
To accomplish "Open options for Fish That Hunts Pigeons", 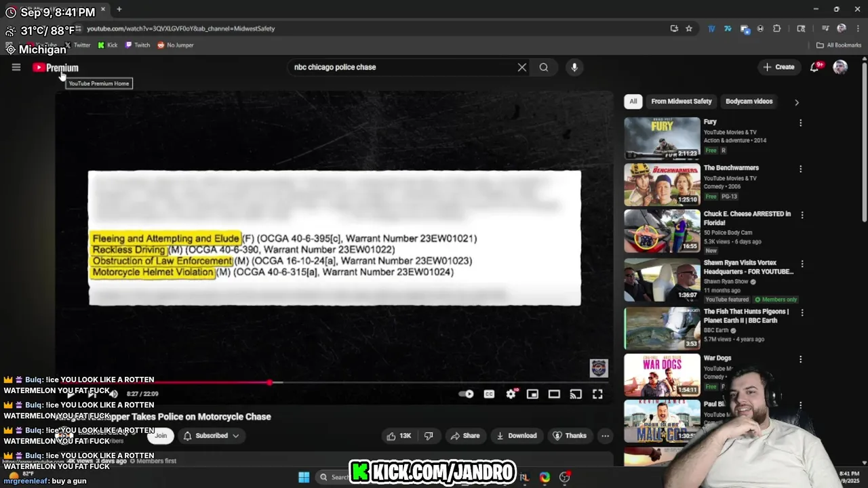I will (x=802, y=312).
